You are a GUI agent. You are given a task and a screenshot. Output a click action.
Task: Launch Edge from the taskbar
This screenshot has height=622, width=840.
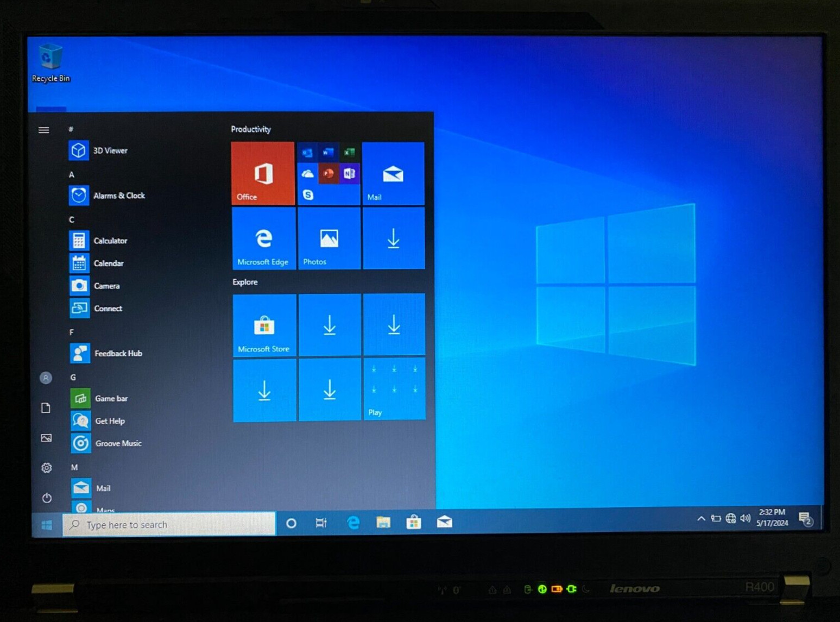[353, 523]
